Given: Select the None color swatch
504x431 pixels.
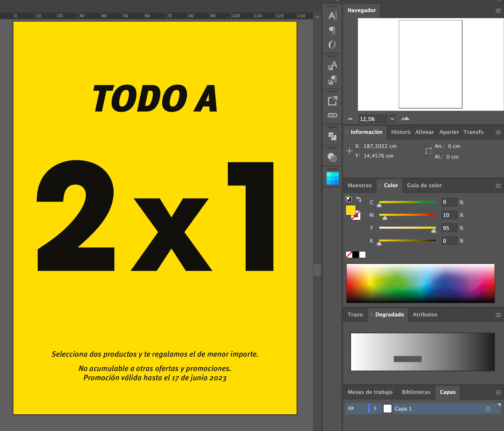Looking at the screenshot, I should coord(349,255).
